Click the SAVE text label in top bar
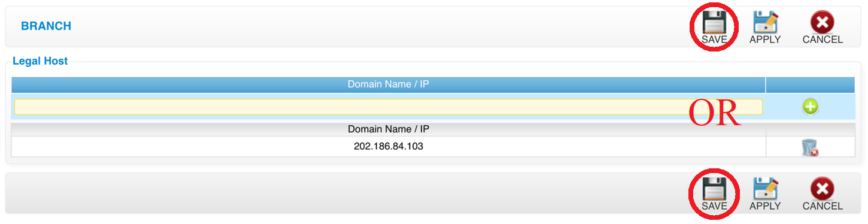868x224 pixels. pos(714,40)
